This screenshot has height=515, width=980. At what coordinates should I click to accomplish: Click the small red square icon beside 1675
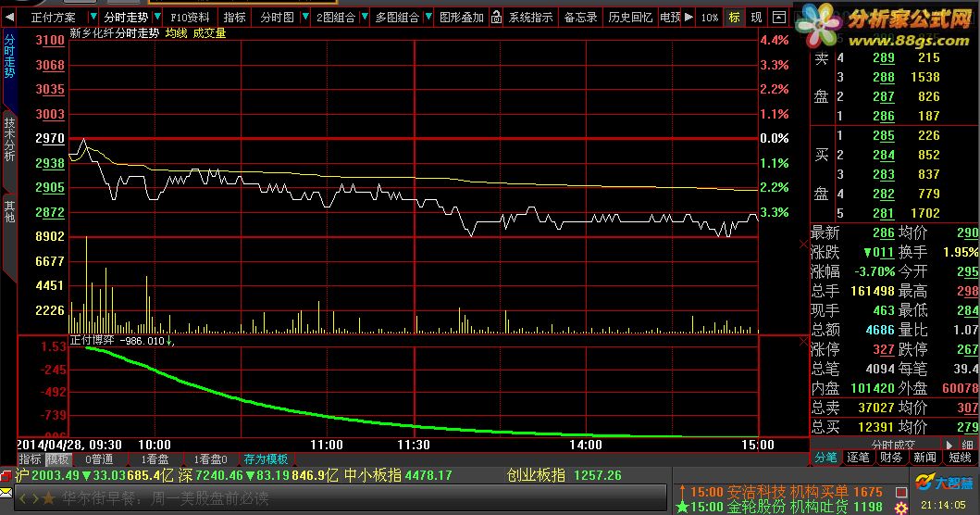tap(900, 493)
